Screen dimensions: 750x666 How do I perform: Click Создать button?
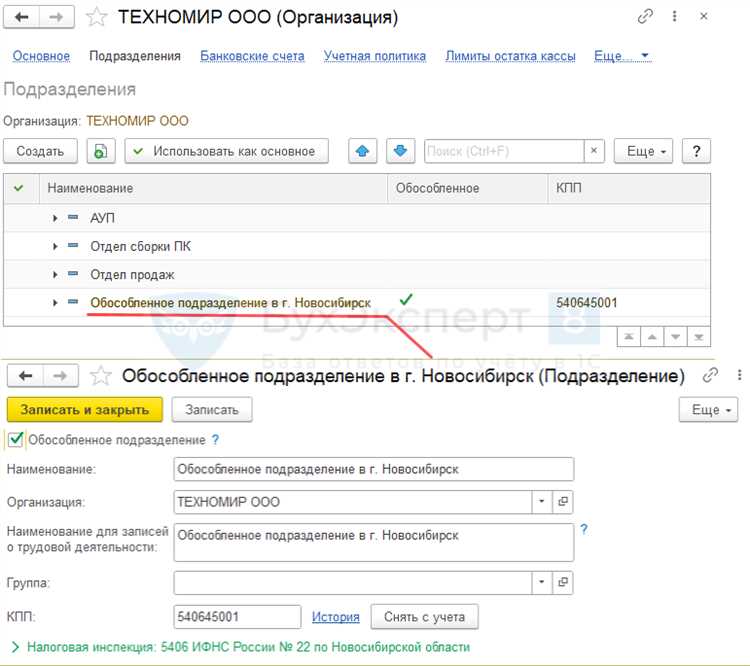40,151
